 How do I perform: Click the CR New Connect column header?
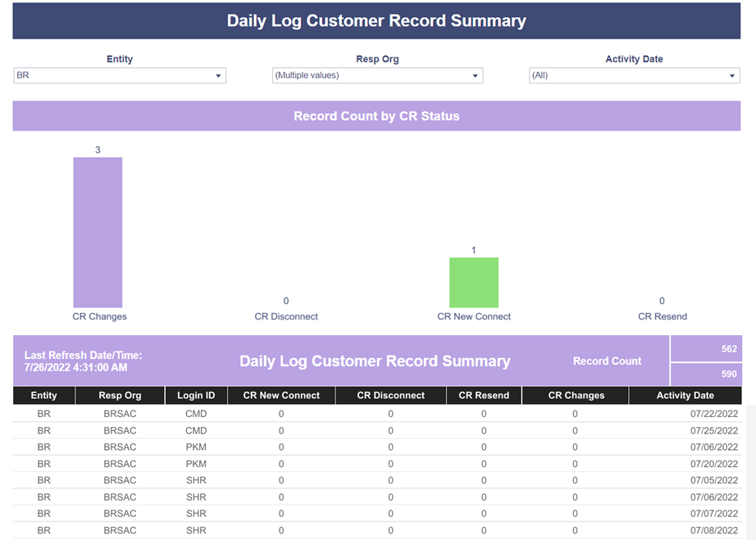click(x=281, y=395)
